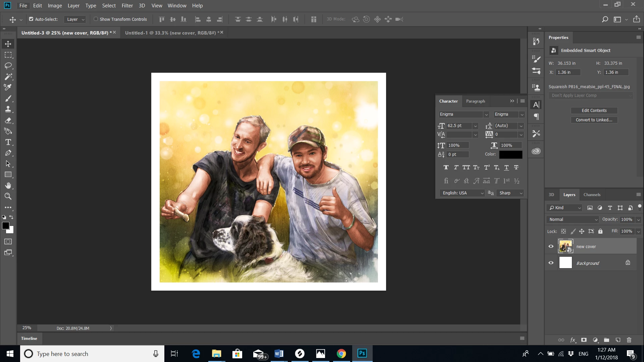
Task: Select the Magic Wand tool
Action: 8,76
